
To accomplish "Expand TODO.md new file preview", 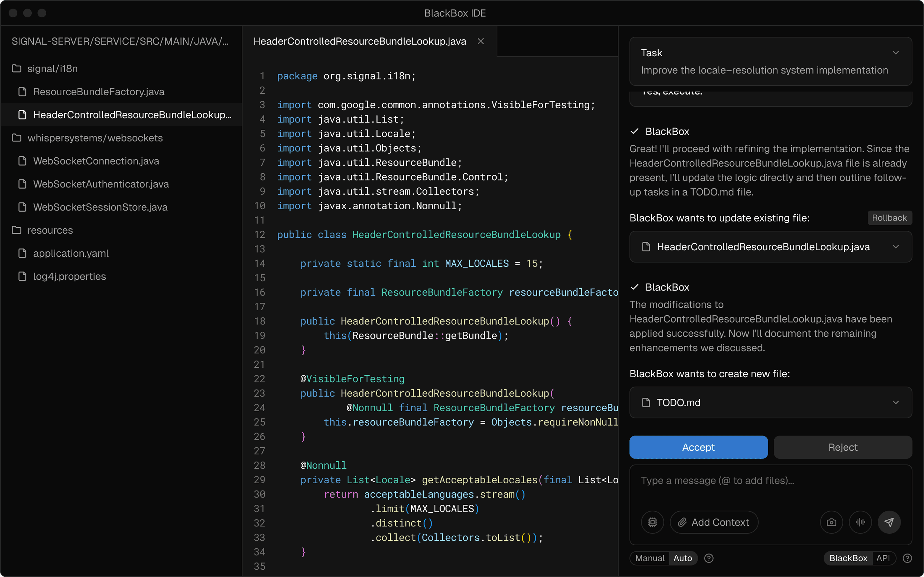I will tap(896, 403).
